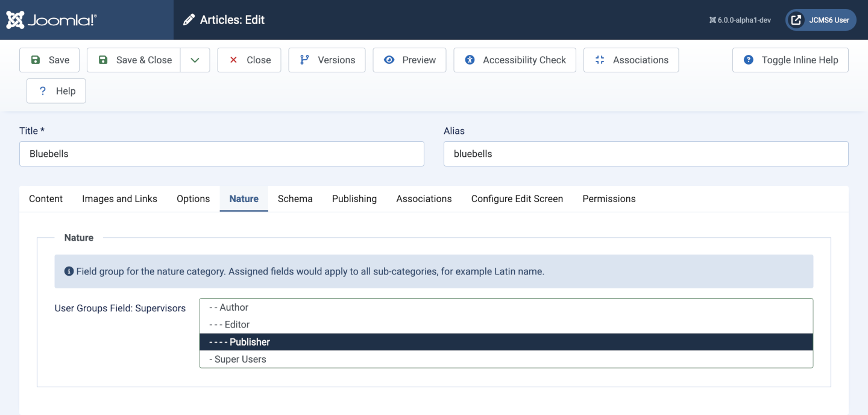Deselect the Publisher group option
The width and height of the screenshot is (868, 415).
pos(422,341)
